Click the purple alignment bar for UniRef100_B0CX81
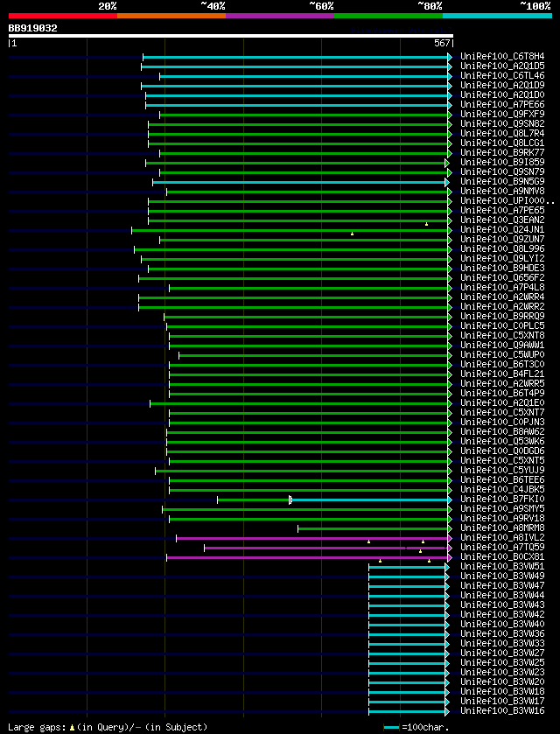The width and height of the screenshot is (560, 734). [307, 558]
